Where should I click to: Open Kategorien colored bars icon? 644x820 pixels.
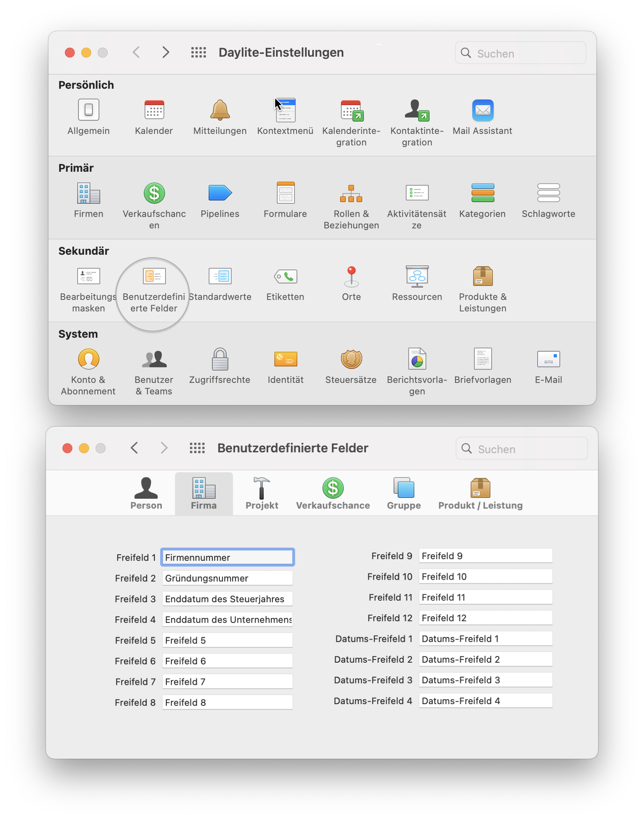tap(483, 193)
